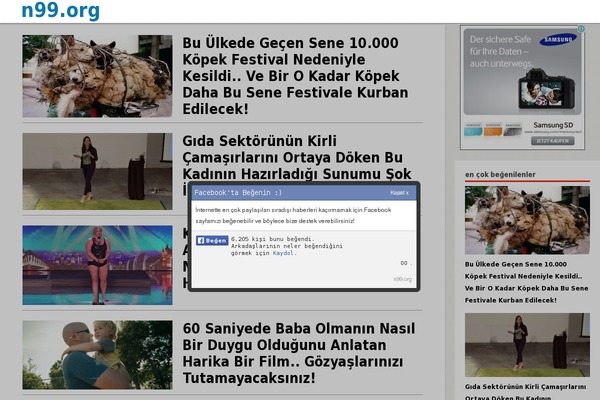Open the woman presenter article thumbnail in main list
The height and width of the screenshot is (400, 600).
coord(97,171)
